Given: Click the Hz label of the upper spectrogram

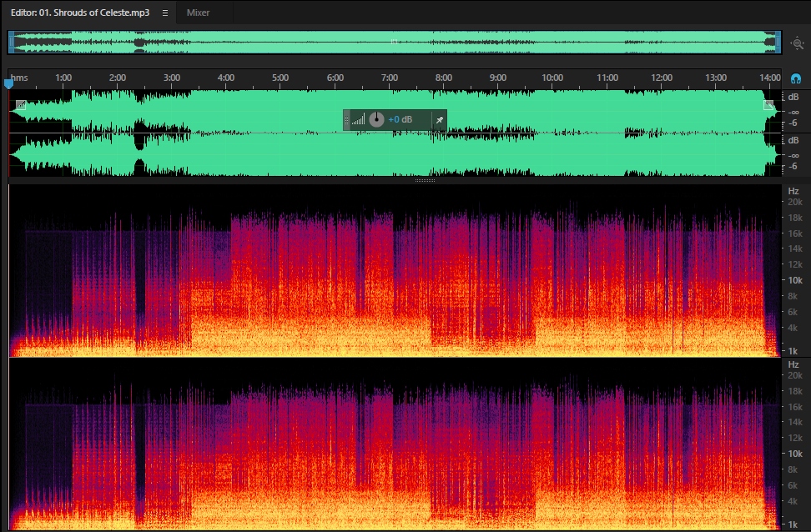Looking at the screenshot, I should click(x=793, y=191).
